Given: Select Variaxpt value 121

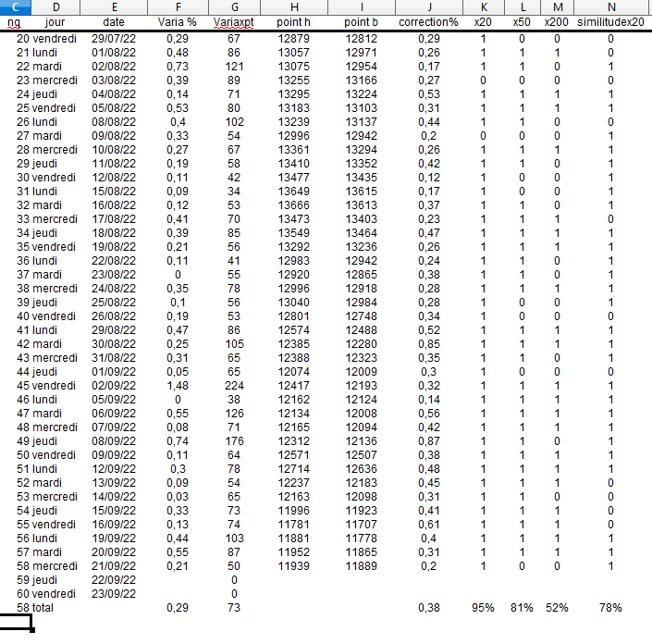Looking at the screenshot, I should [x=234, y=67].
